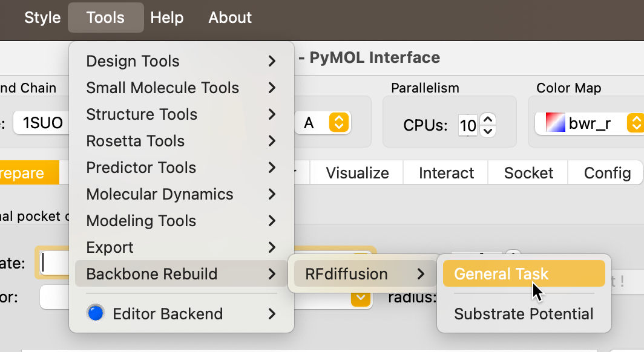Choose General Task from RFdiffusion menu
This screenshot has width=644, height=352.
pos(524,273)
